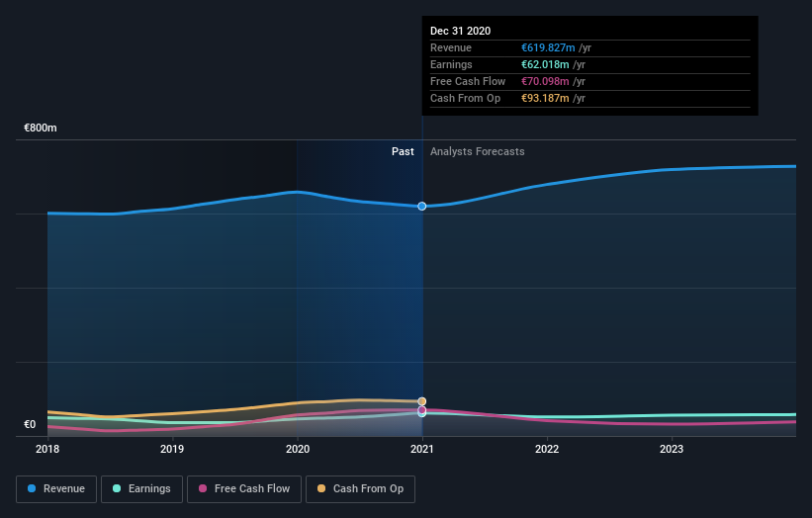Click the Free Cash Flow tooltip label
This screenshot has height=518, width=812.
468,81
